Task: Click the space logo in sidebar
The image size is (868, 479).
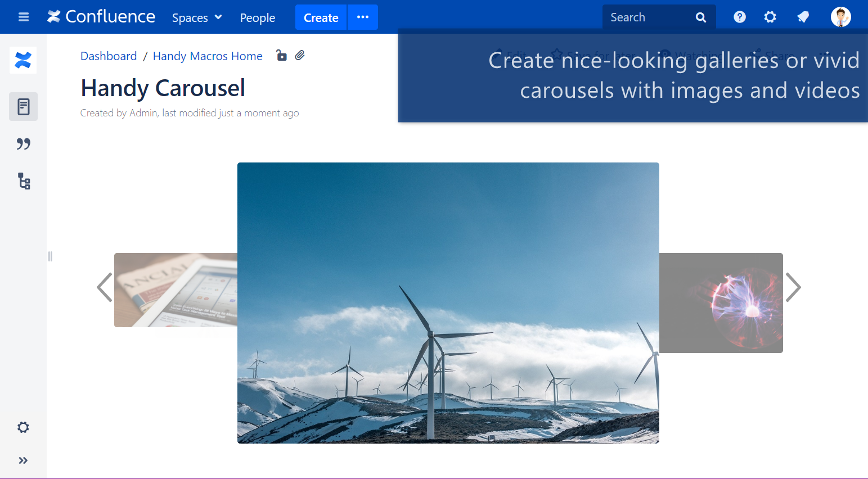Action: (23, 60)
